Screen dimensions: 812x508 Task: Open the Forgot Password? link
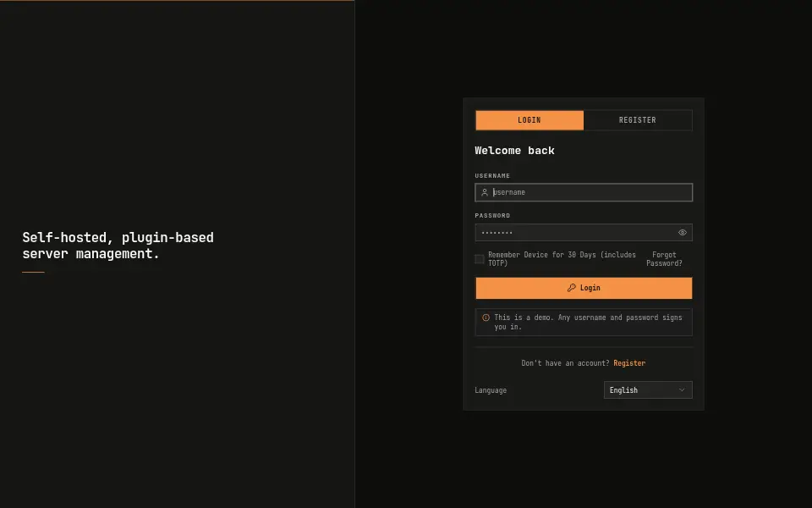[x=664, y=259]
